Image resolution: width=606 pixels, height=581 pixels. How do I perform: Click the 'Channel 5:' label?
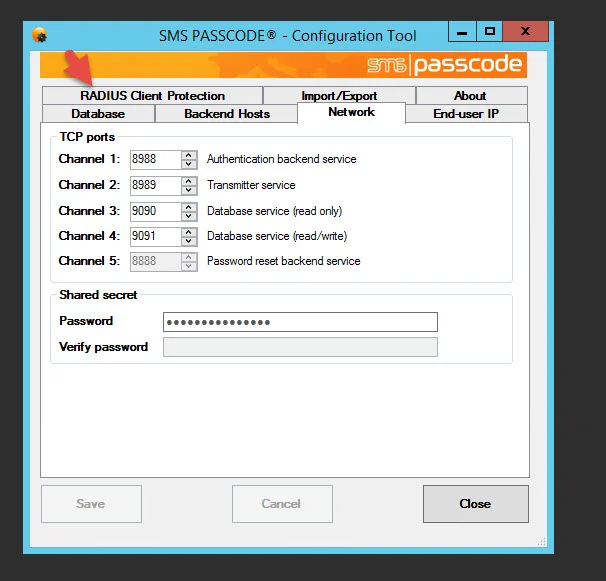(89, 261)
